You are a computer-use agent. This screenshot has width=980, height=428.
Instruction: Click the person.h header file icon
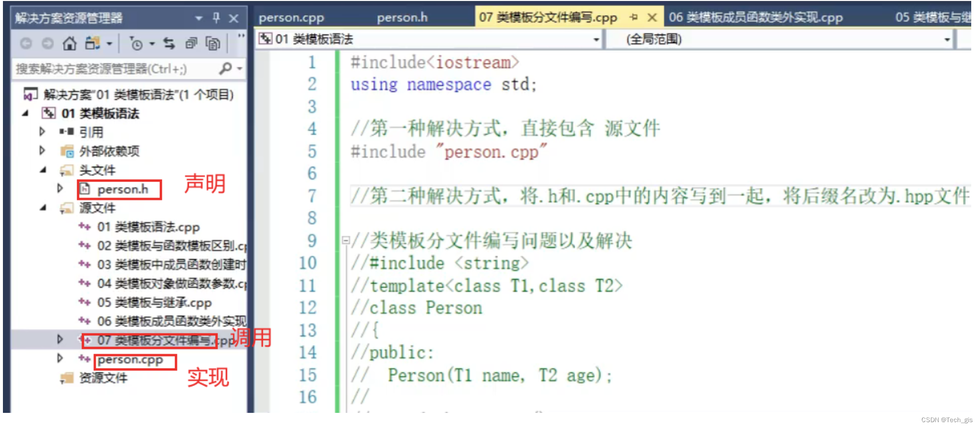pos(85,189)
